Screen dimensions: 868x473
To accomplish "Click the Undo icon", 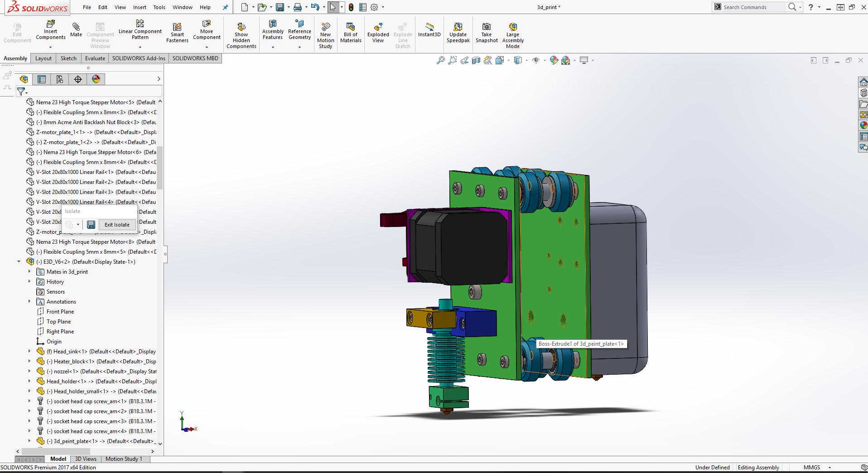I will (315, 7).
